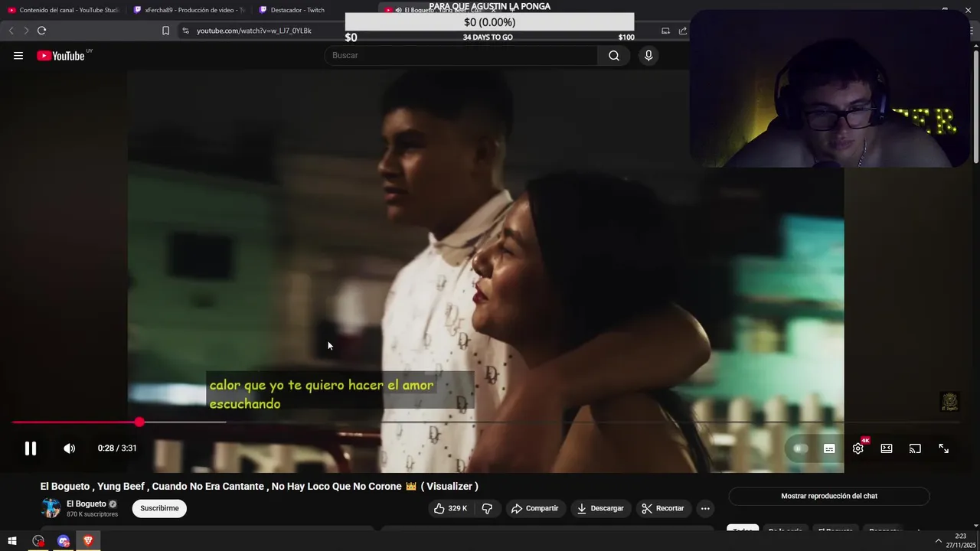The image size is (980, 551).
Task: Pause the video playback
Action: coord(31,448)
